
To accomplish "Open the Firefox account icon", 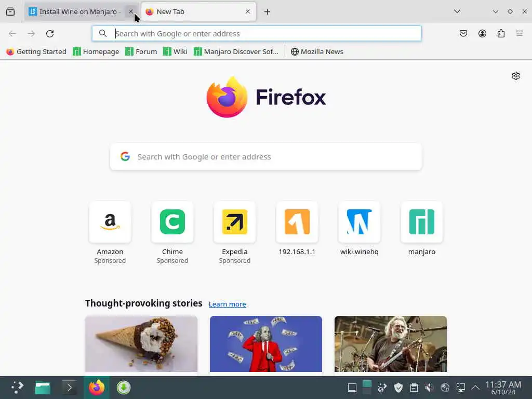I will (482, 33).
